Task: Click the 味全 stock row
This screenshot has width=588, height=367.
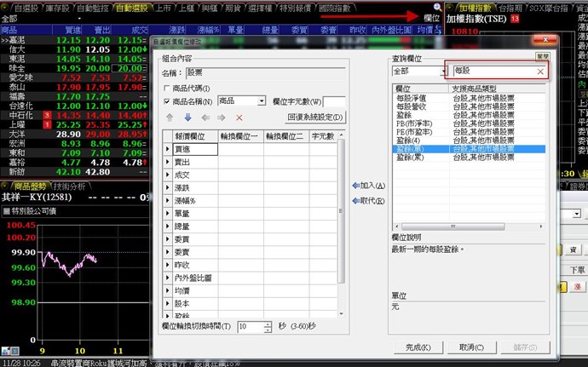Action: click(x=74, y=68)
